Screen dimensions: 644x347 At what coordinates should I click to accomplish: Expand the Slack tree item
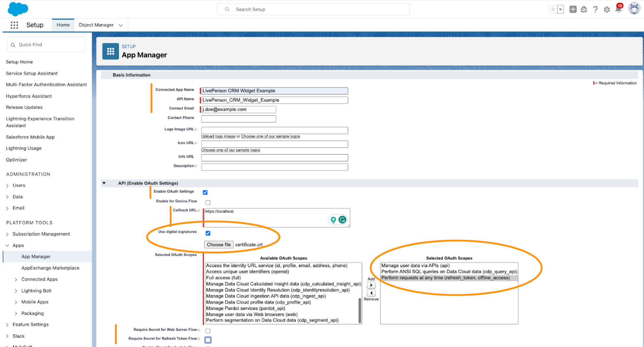point(8,336)
